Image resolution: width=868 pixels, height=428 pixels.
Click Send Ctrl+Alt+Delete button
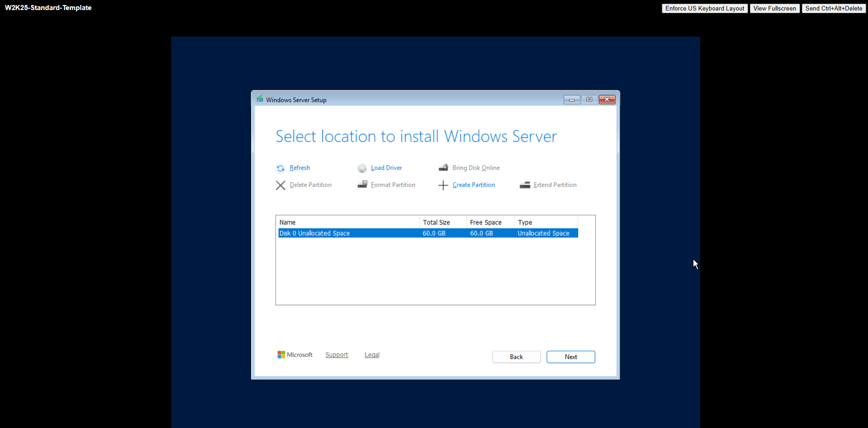[834, 8]
